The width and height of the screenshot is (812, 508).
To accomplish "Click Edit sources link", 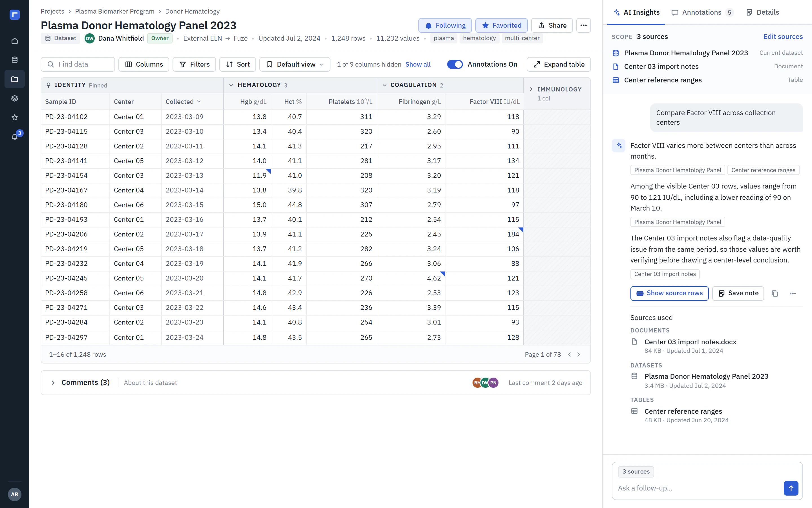I will (x=783, y=37).
